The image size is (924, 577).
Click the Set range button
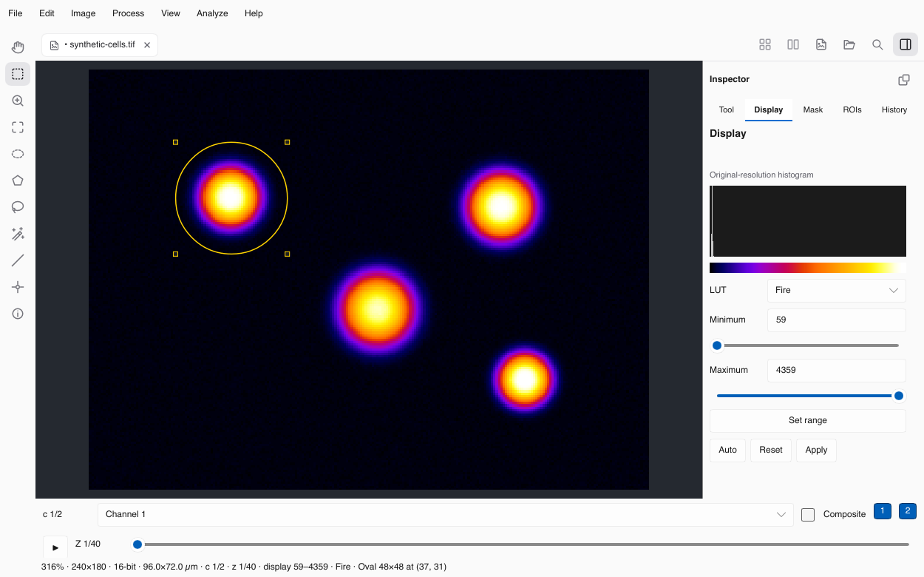[x=808, y=420]
